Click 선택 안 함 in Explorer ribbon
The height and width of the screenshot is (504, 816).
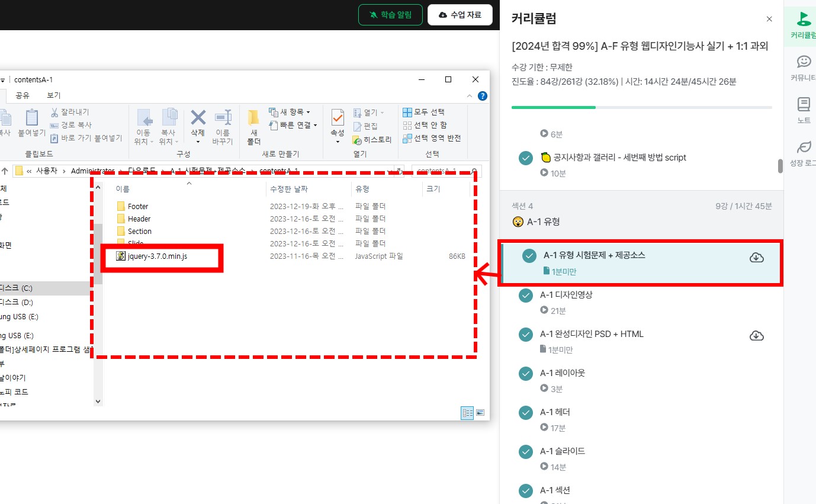coord(425,125)
